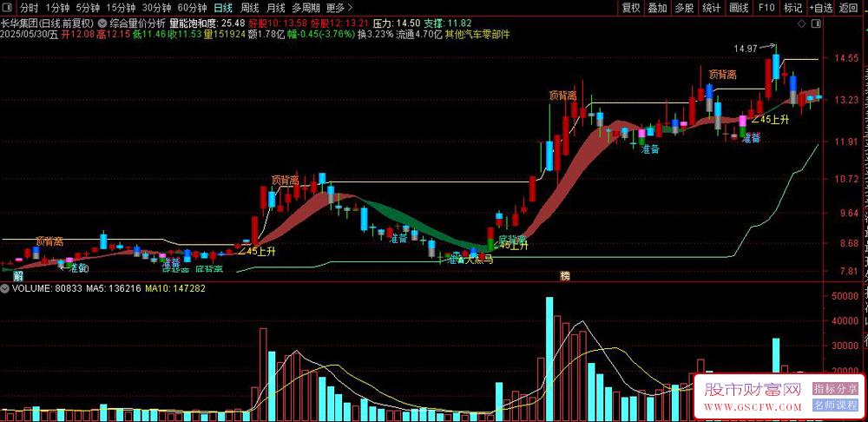Image resolution: width=868 pixels, height=422 pixels.
Task: Click the 复权 toolbar button
Action: coord(630,9)
